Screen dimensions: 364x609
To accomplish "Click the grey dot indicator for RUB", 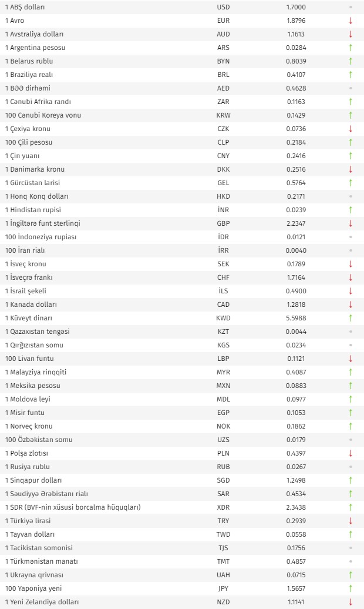I will point(351,467).
